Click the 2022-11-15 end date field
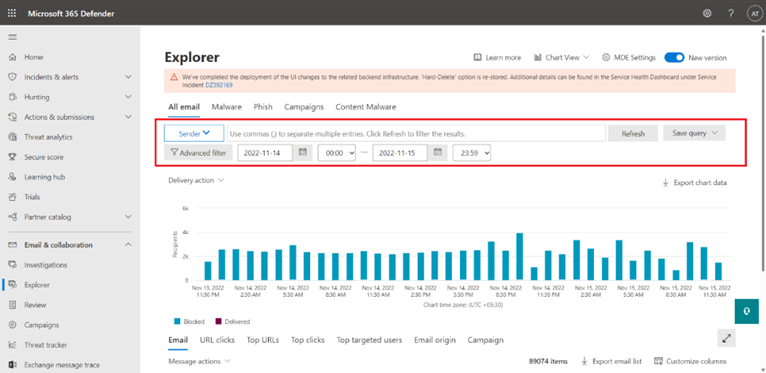The width and height of the screenshot is (766, 373). pos(400,153)
